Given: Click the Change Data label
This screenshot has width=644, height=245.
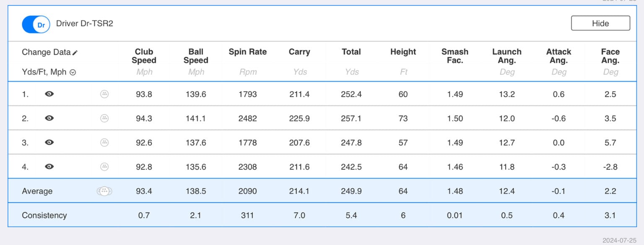Looking at the screenshot, I should click(46, 52).
